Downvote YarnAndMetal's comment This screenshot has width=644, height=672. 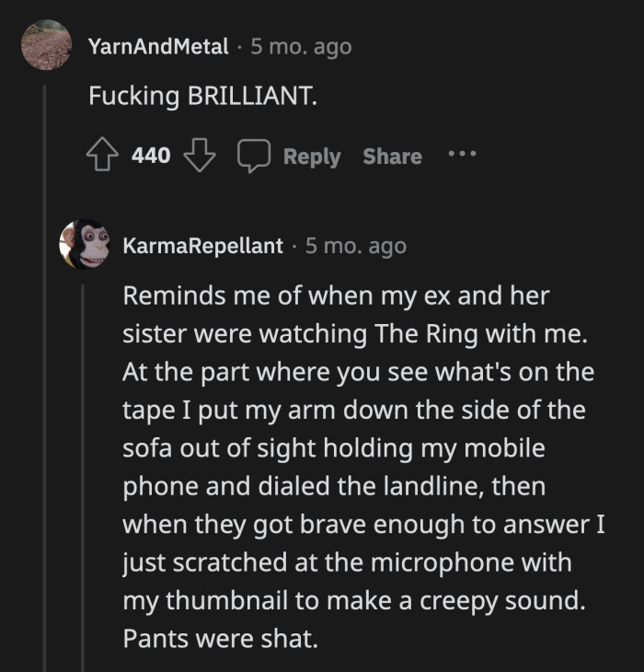[198, 156]
